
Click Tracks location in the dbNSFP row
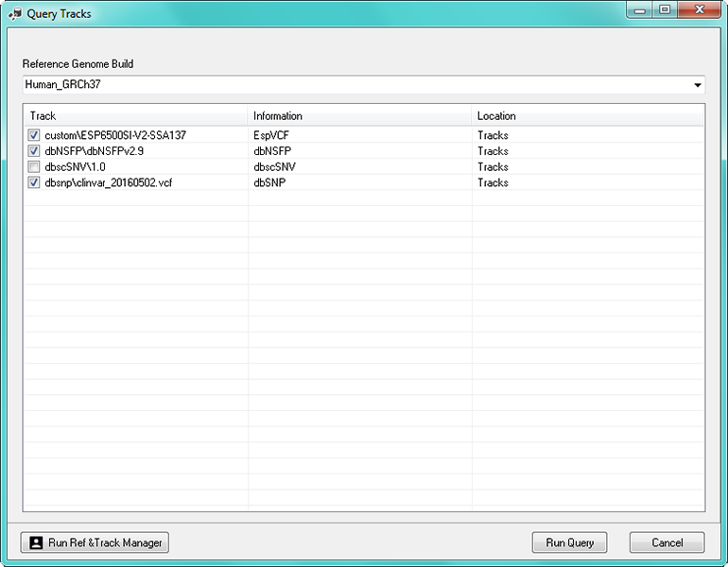[x=494, y=151]
